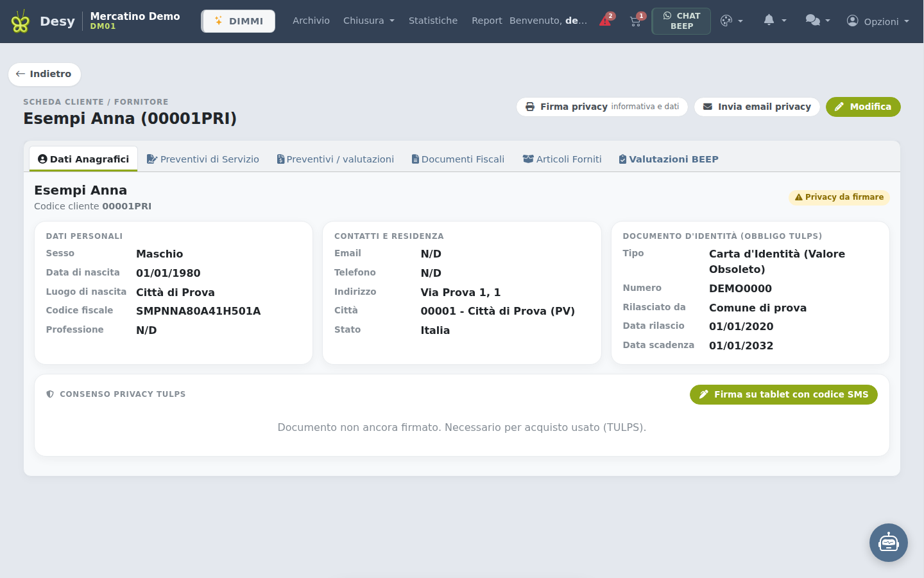This screenshot has width=924, height=578.
Task: Open the Preventivi / valutazioni tab
Action: (x=336, y=159)
